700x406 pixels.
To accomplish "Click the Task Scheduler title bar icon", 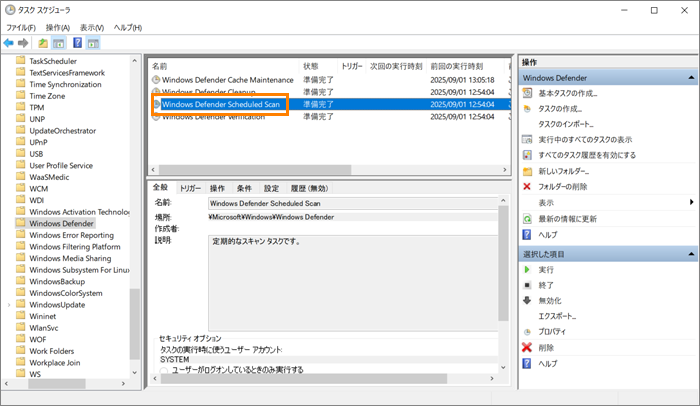I will [10, 10].
